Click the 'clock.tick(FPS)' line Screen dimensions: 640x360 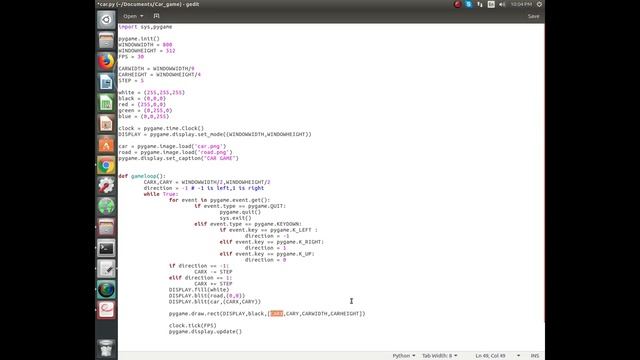[x=193, y=325]
